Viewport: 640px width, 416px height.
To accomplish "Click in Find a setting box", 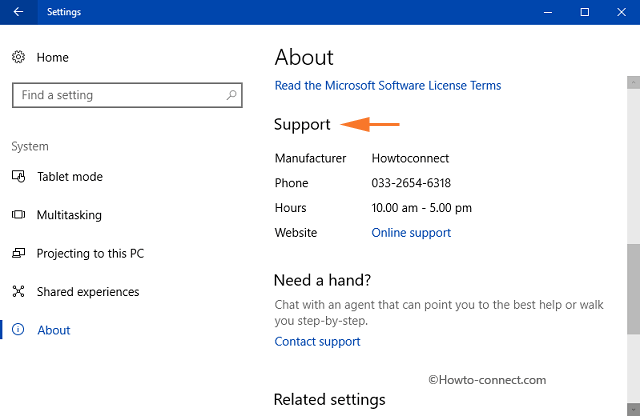I will [x=127, y=95].
